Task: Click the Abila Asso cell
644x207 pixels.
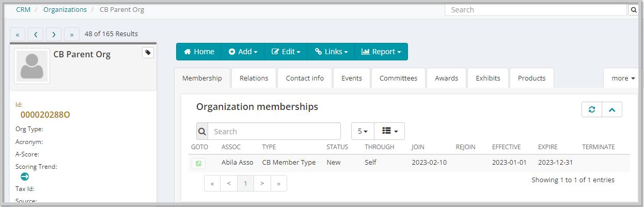Action: (238, 163)
